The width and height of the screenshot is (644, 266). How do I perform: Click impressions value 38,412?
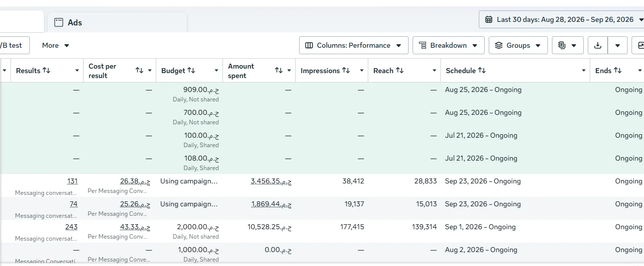pos(353,181)
